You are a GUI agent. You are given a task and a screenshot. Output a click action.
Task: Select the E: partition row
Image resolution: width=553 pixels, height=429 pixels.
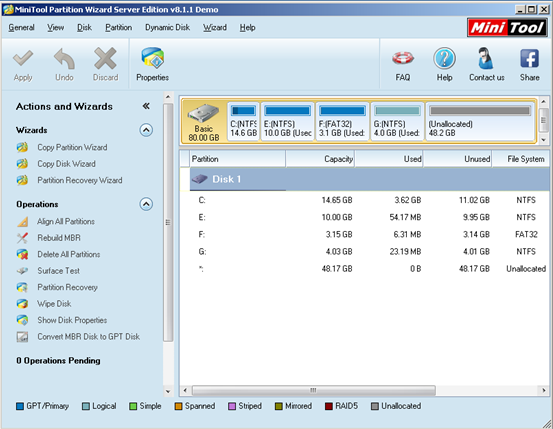click(x=365, y=217)
